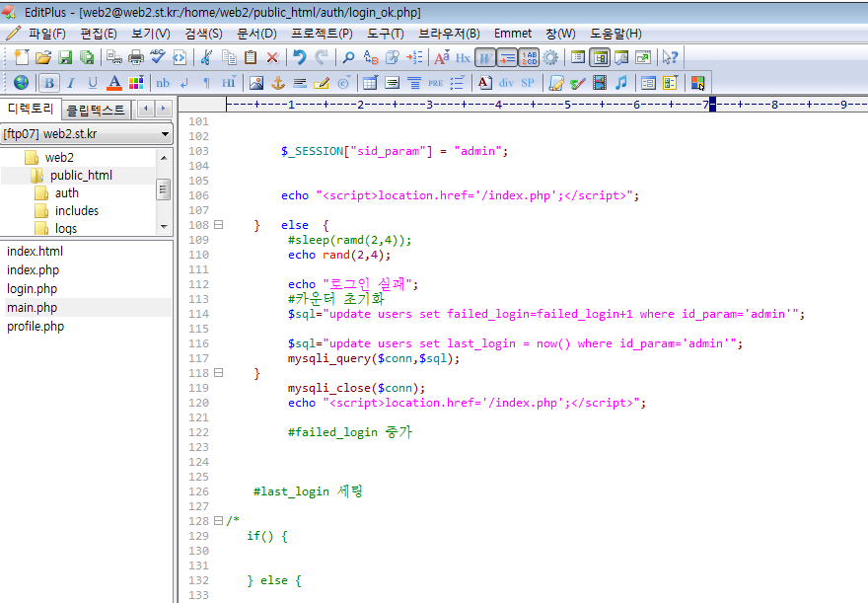868x603 pixels.
Task: Open the Replace A-to-B icon
Action: tap(370, 57)
